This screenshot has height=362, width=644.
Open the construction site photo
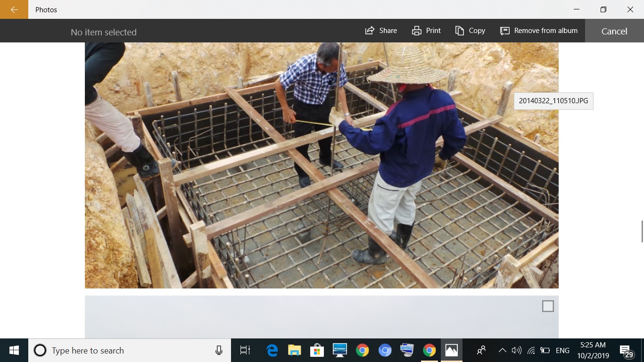click(x=322, y=165)
